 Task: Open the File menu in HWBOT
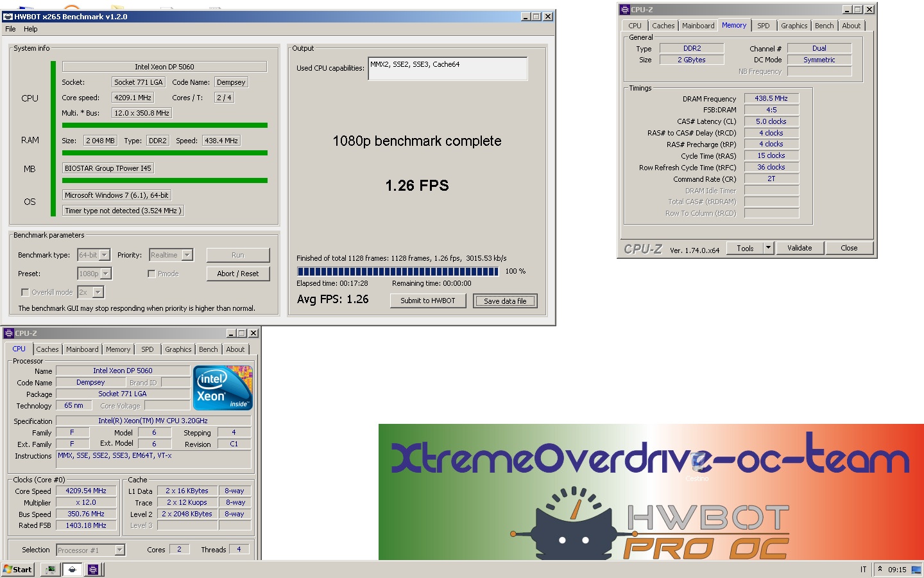tap(10, 29)
